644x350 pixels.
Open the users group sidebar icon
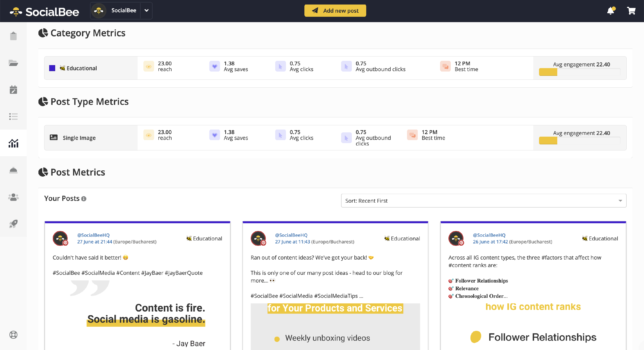click(13, 197)
